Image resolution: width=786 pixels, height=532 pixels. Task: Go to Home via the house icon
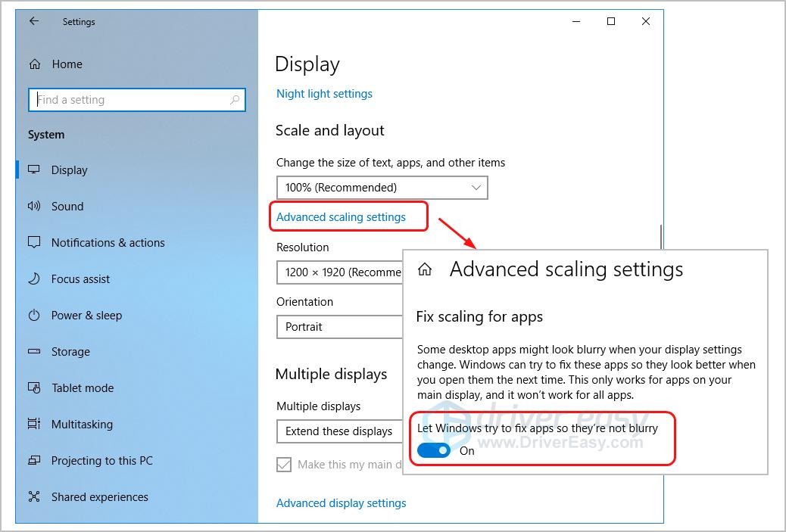click(x=34, y=64)
